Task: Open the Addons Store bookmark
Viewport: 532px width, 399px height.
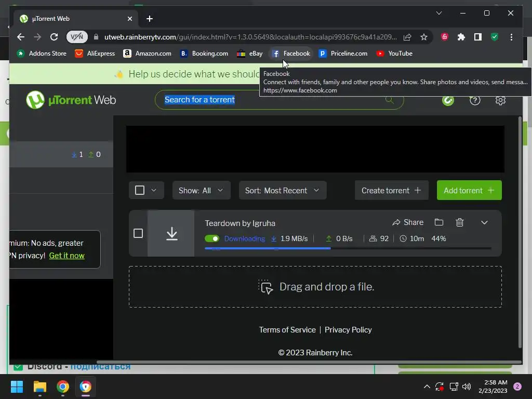Action: [x=42, y=54]
